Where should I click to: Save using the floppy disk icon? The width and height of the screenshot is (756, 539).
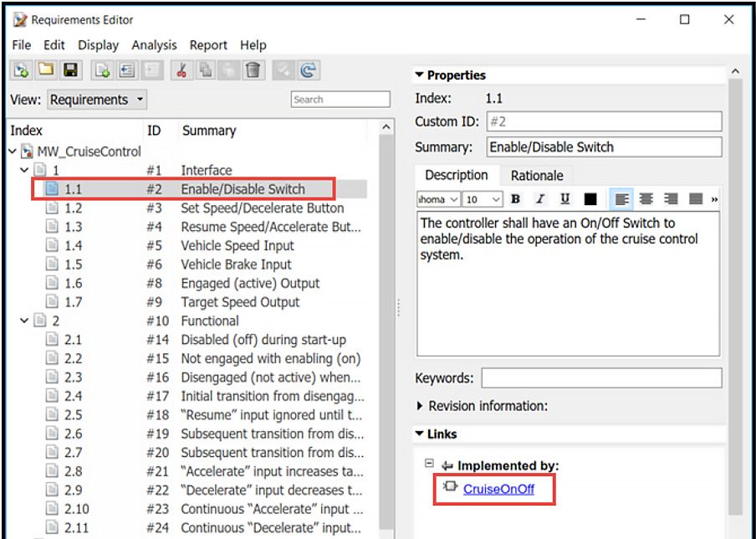69,73
